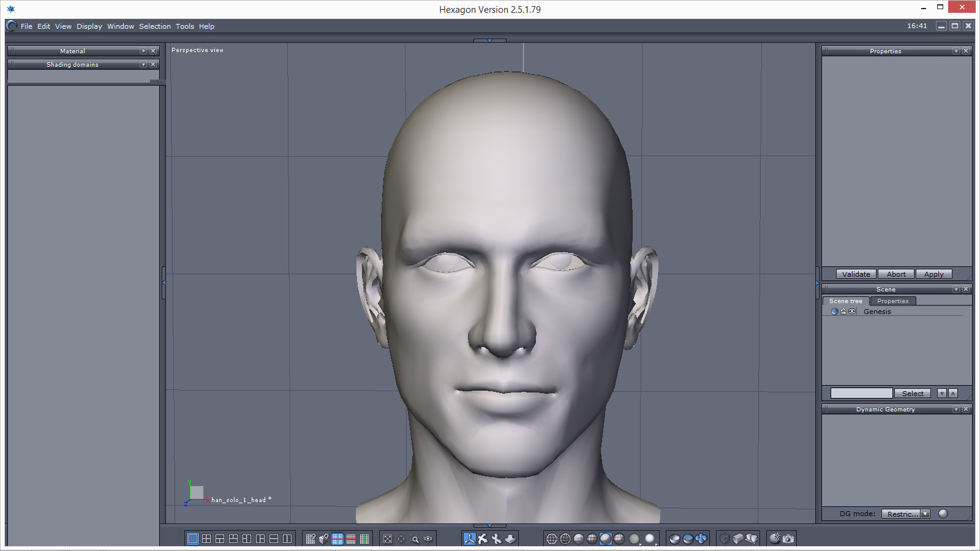Select the single-view layout icon
This screenshot has width=980, height=551.
coord(193,539)
